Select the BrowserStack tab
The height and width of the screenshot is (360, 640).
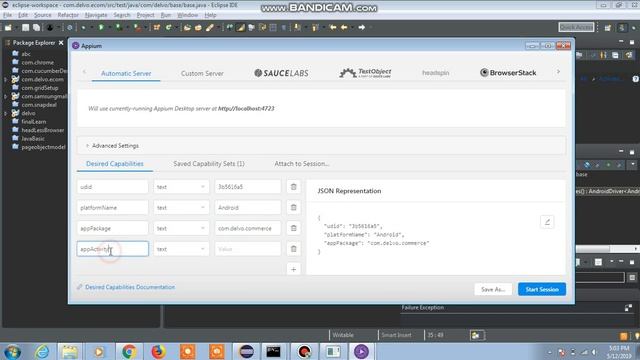[508, 73]
